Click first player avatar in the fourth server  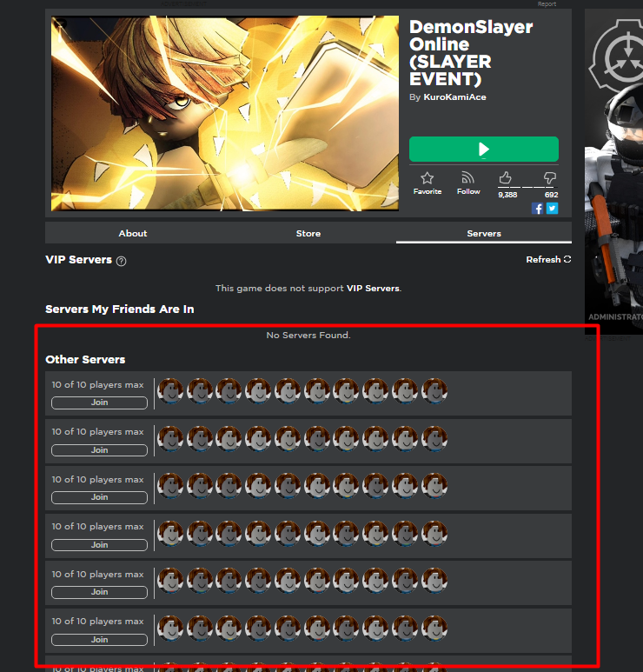point(170,533)
